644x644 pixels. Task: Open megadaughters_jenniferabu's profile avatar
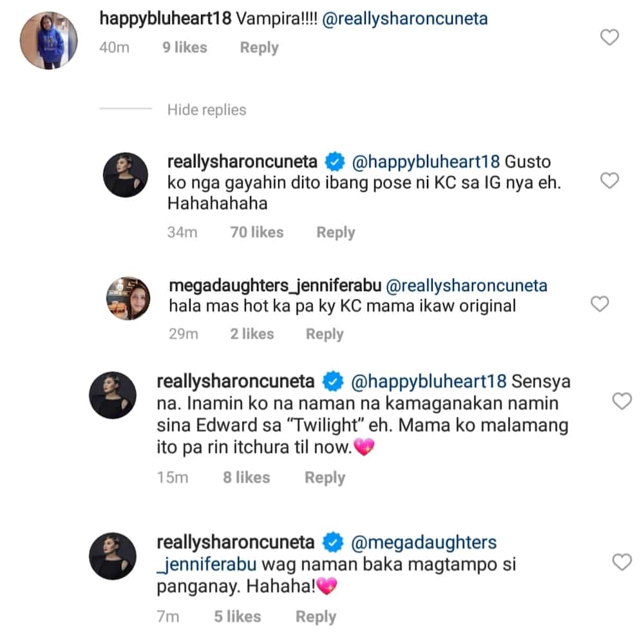pos(128,298)
